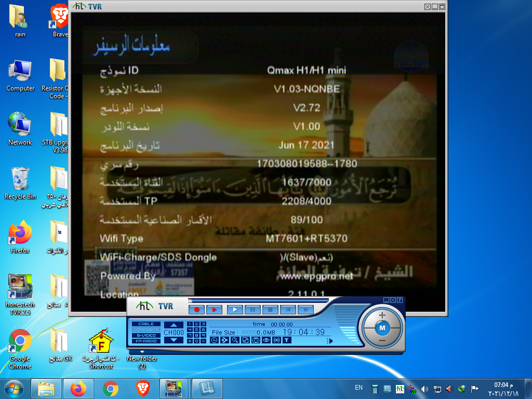This screenshot has height=399, width=532.
Task: Click keypad digit 8 on the TVR panel
Action: pyautogui.click(x=197, y=335)
